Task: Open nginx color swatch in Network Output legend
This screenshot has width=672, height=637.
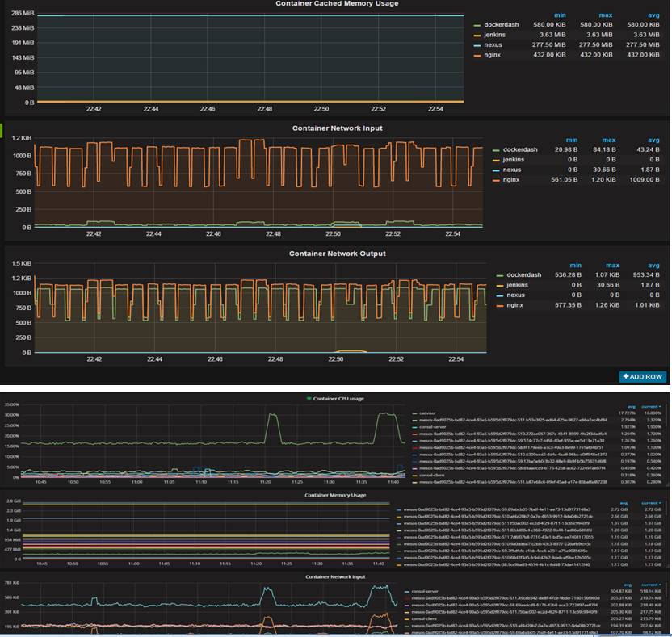Action: (500, 306)
